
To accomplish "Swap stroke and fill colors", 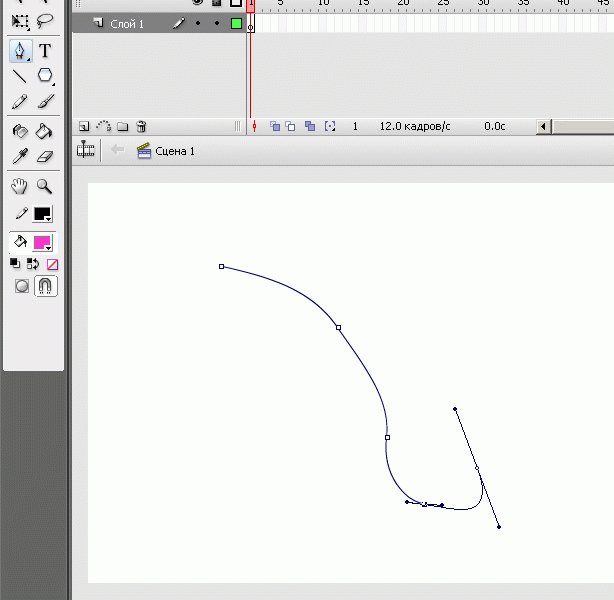I will pyautogui.click(x=33, y=264).
